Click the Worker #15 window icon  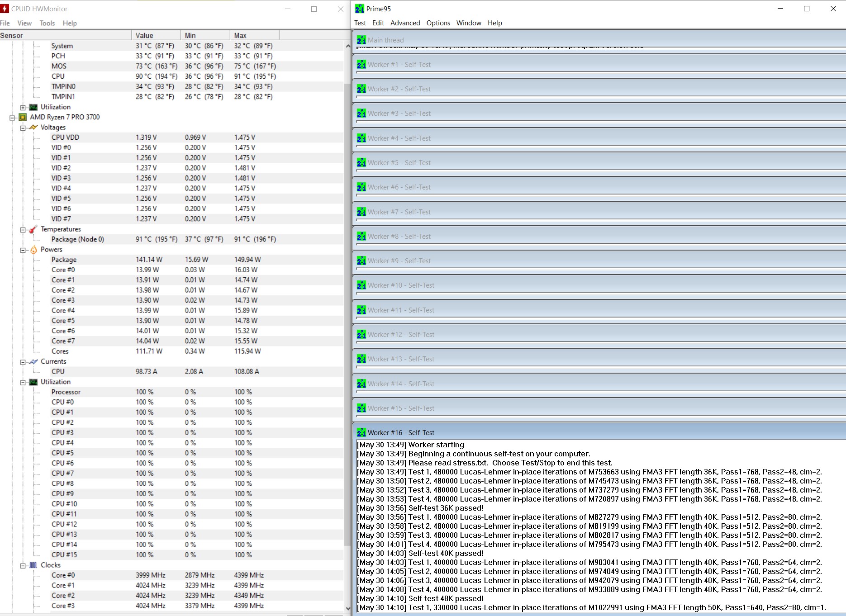tap(361, 408)
